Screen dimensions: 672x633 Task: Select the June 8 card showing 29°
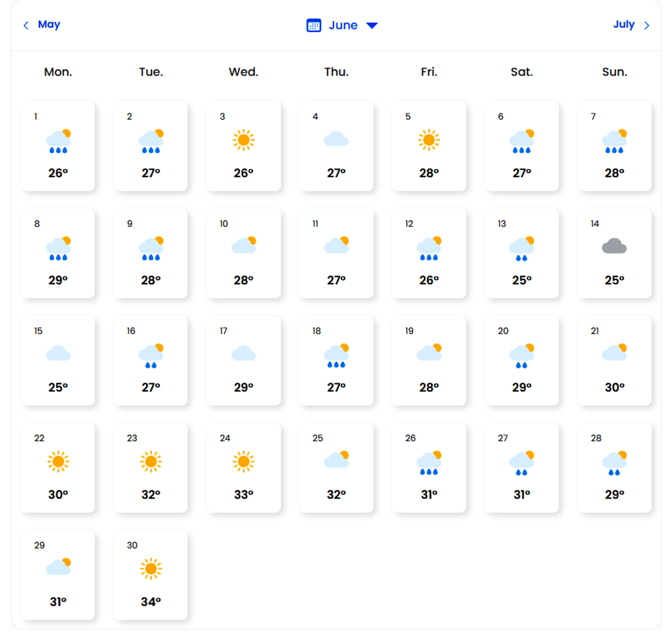click(58, 253)
